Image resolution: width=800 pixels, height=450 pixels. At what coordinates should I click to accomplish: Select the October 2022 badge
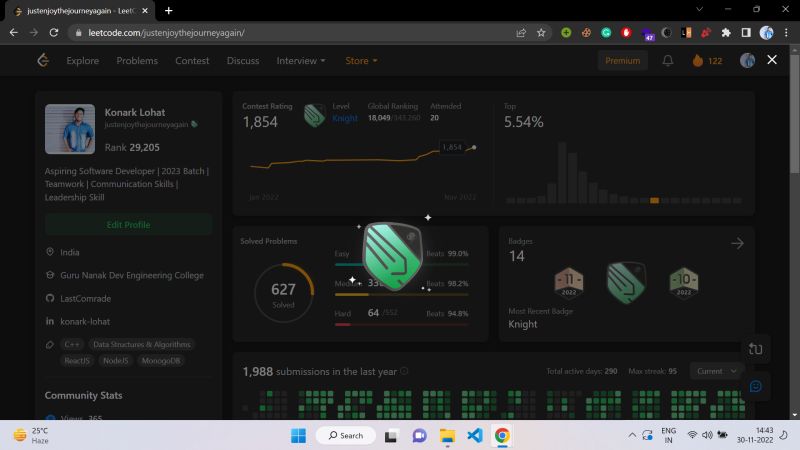pyautogui.click(x=683, y=282)
